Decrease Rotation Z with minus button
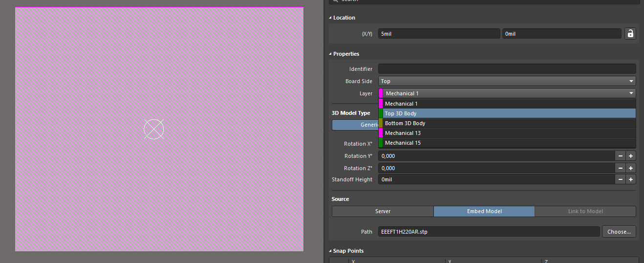Viewport: 644px width, 263px height. coord(620,168)
